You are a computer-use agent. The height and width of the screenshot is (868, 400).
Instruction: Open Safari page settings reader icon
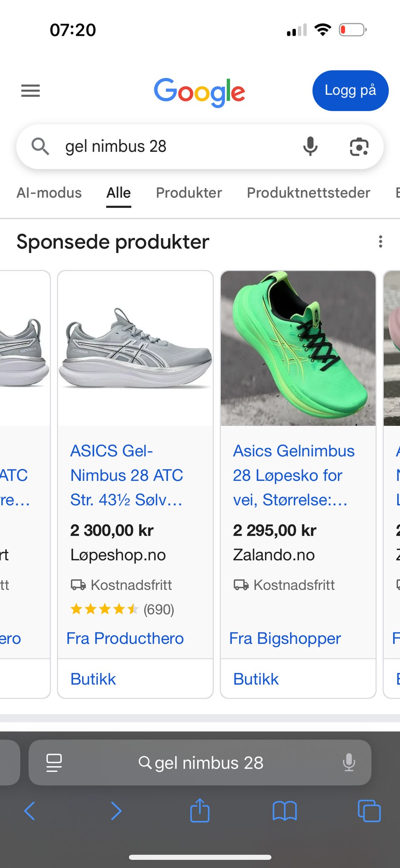coord(54,762)
